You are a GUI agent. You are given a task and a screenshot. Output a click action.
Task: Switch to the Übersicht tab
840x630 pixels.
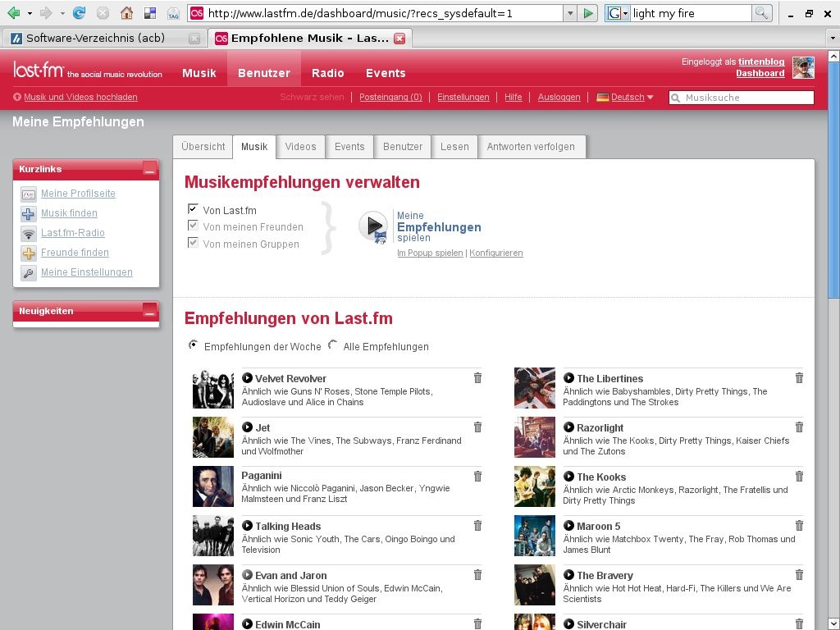coord(203,147)
